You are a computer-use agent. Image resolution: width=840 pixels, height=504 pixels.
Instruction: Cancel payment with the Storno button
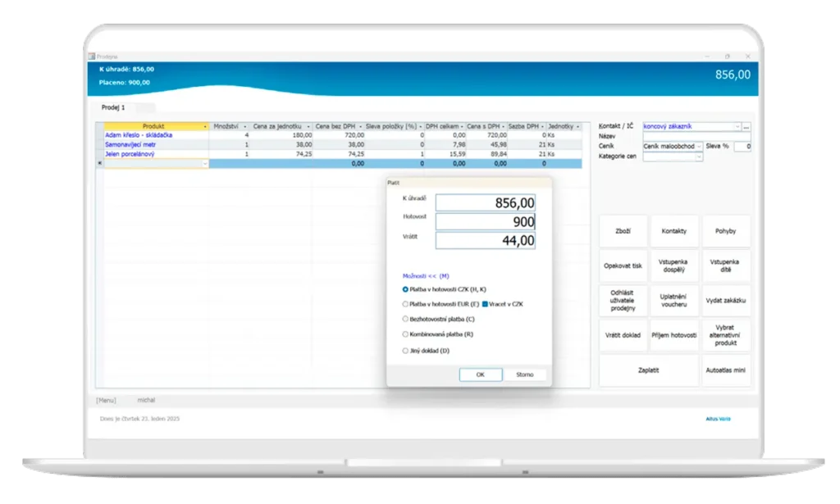pos(524,375)
